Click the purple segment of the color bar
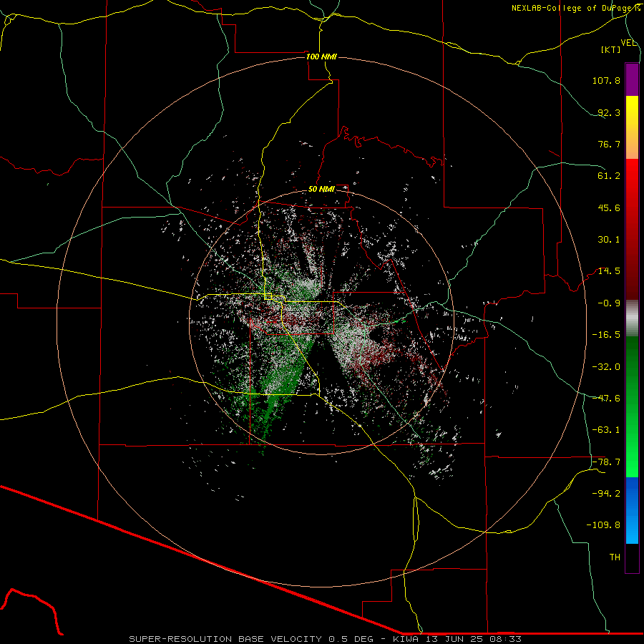644x644 pixels. [632, 79]
